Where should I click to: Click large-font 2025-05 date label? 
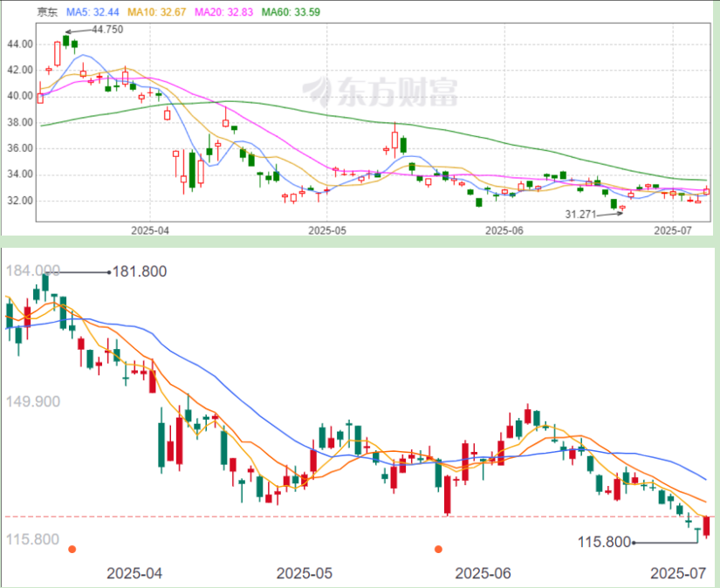(x=305, y=573)
